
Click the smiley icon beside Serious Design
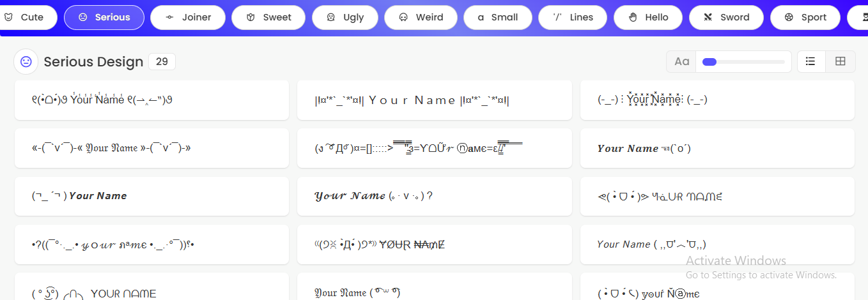tap(26, 62)
